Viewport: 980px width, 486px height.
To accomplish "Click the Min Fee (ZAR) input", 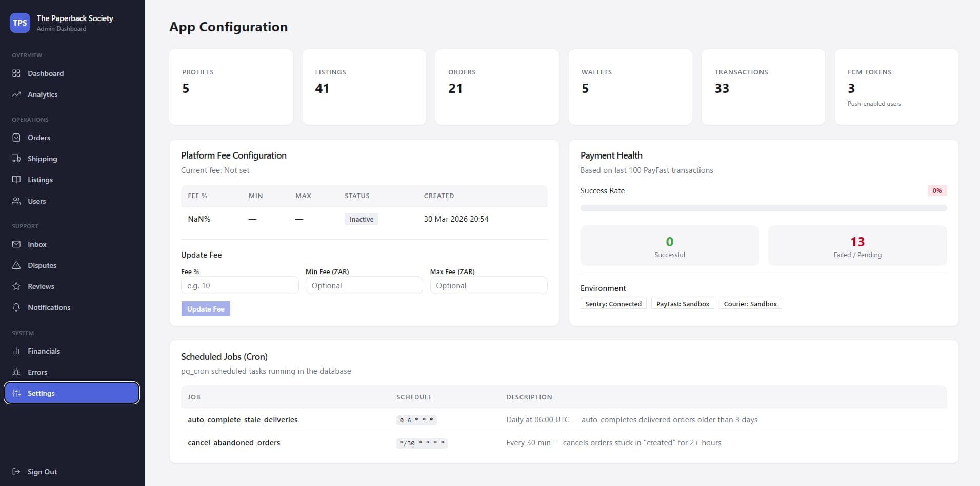I will [x=364, y=285].
